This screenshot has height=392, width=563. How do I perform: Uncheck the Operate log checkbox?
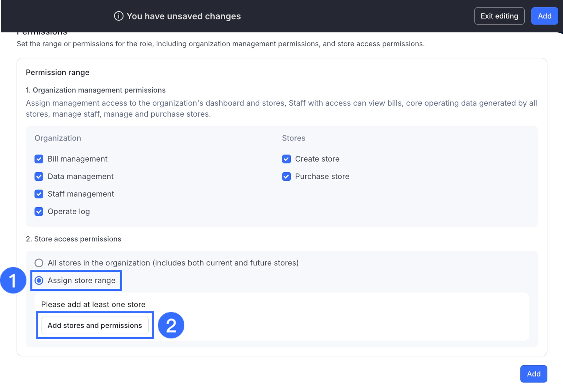click(x=39, y=212)
